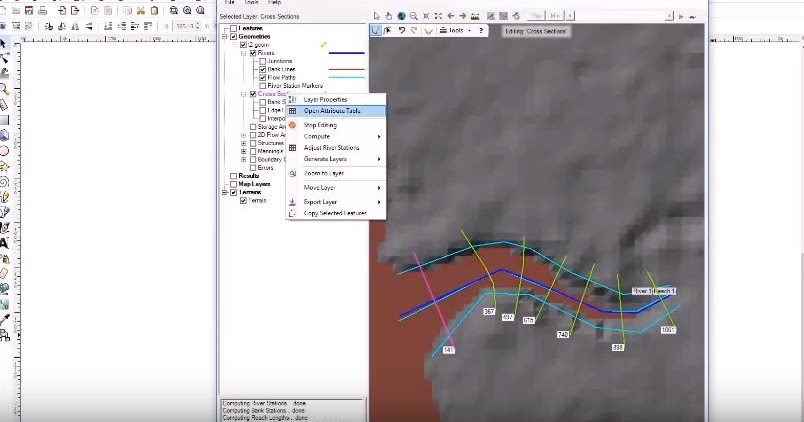Click the cut scissors icon in Inkscape toolbar
The width and height of the screenshot is (804, 422).
[141, 10]
